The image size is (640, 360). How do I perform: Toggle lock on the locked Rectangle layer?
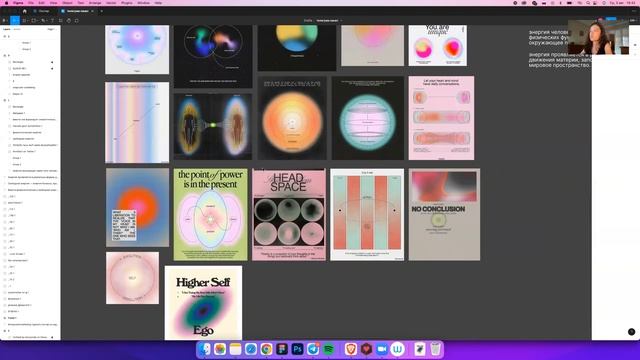(x=52, y=62)
